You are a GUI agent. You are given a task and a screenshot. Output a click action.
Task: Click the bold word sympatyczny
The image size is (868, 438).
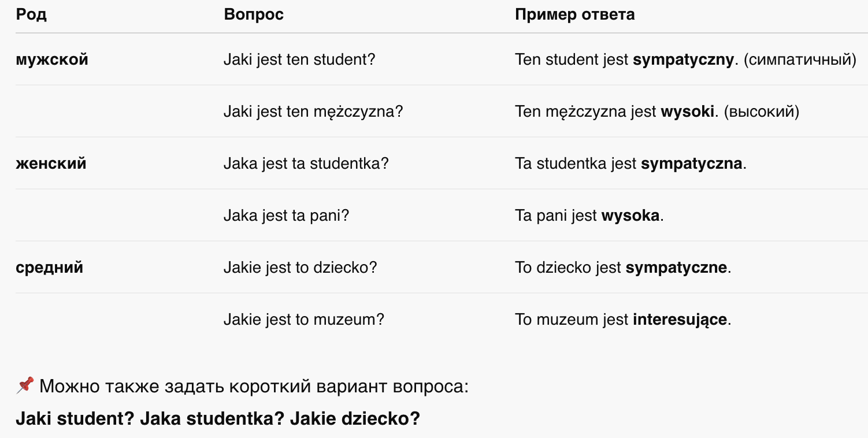(x=684, y=60)
